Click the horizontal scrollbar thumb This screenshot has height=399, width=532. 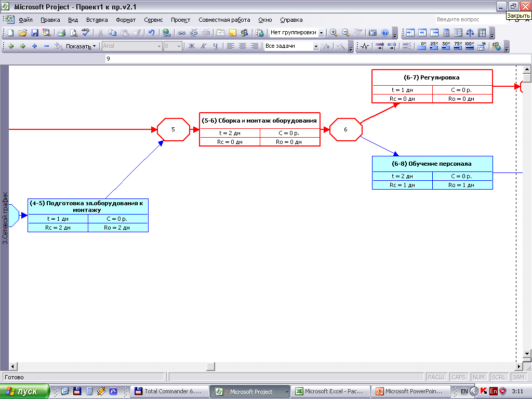click(x=211, y=366)
